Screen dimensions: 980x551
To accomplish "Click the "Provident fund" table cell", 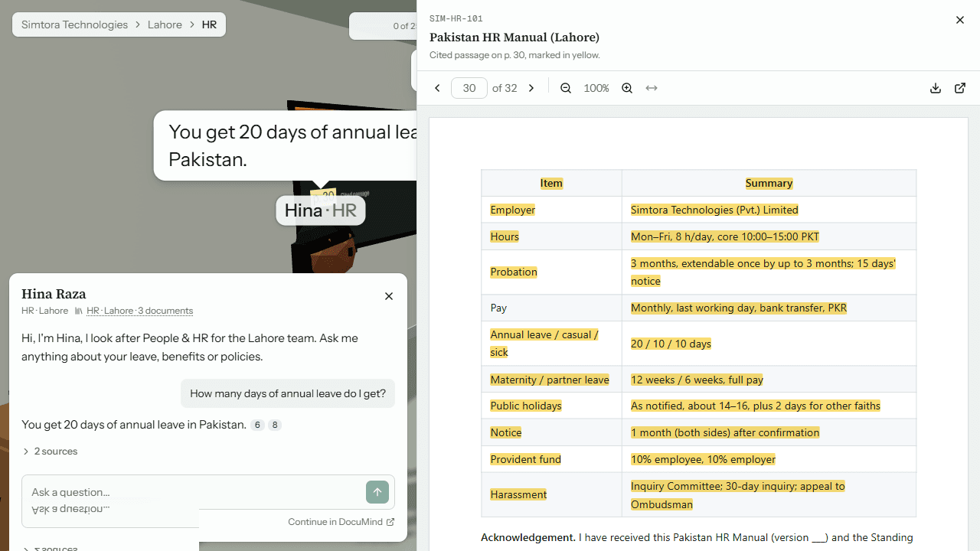I will (551, 459).
